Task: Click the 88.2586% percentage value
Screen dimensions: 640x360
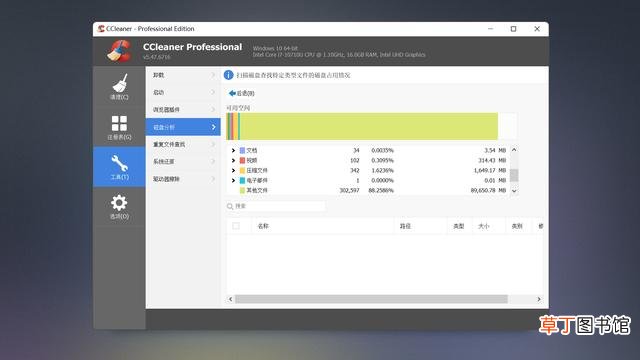Action: tap(381, 190)
